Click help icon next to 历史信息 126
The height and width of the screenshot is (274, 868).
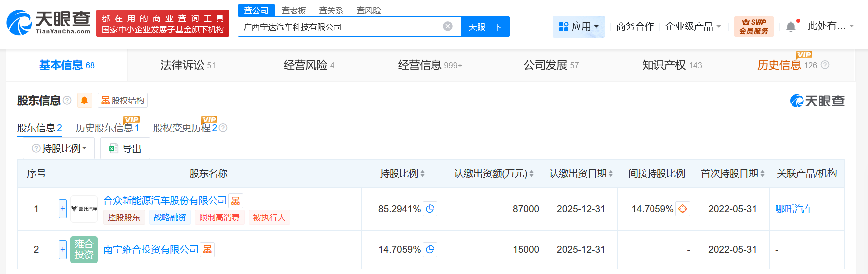point(825,65)
